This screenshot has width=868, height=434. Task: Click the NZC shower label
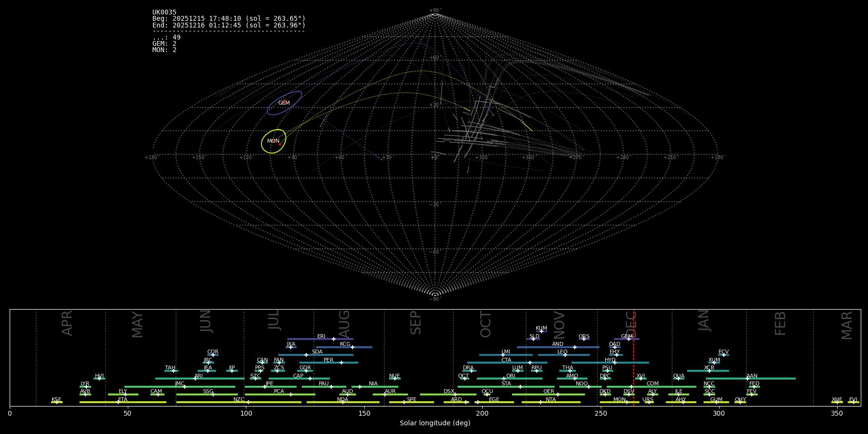239,399
